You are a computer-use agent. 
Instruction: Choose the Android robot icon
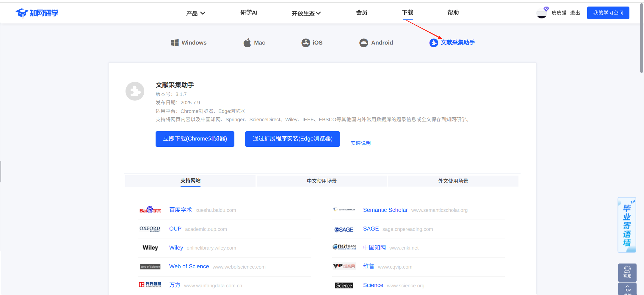(x=363, y=43)
